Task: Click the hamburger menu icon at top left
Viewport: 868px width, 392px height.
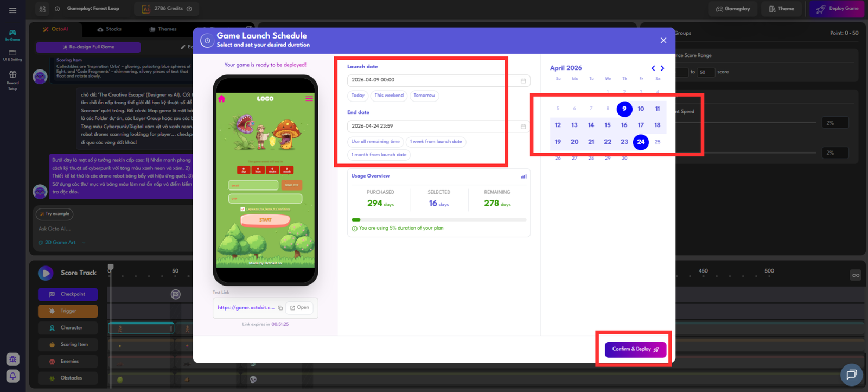Action: coord(12,10)
